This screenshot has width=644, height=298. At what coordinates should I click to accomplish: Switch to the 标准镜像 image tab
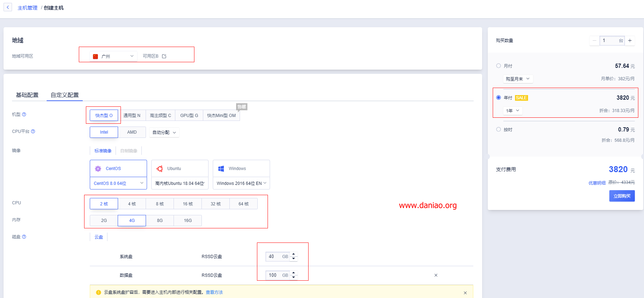point(103,151)
